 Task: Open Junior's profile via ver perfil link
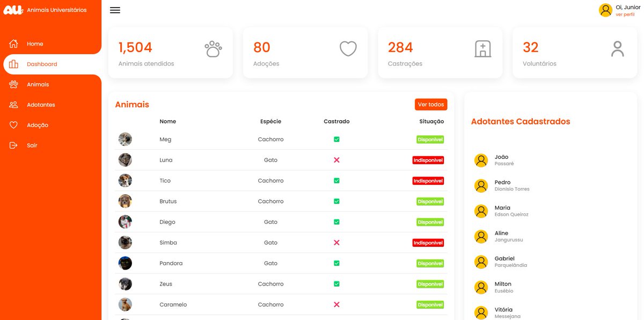click(x=624, y=14)
